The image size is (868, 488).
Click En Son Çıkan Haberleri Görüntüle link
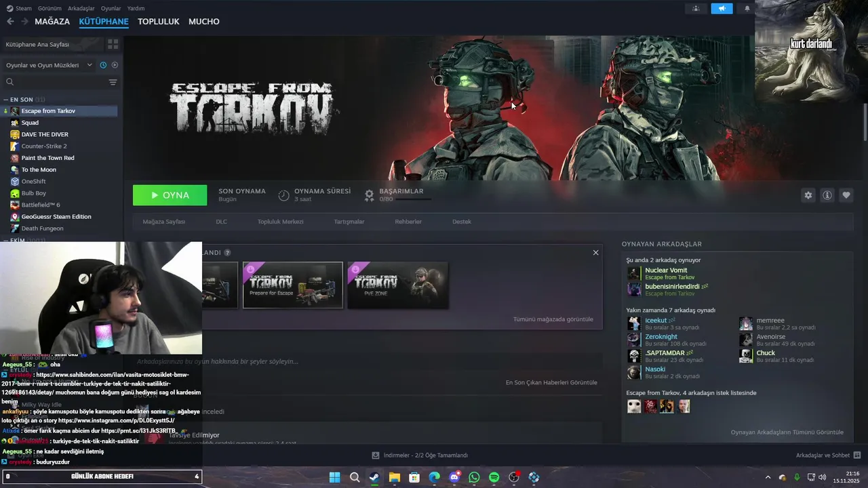pyautogui.click(x=551, y=382)
